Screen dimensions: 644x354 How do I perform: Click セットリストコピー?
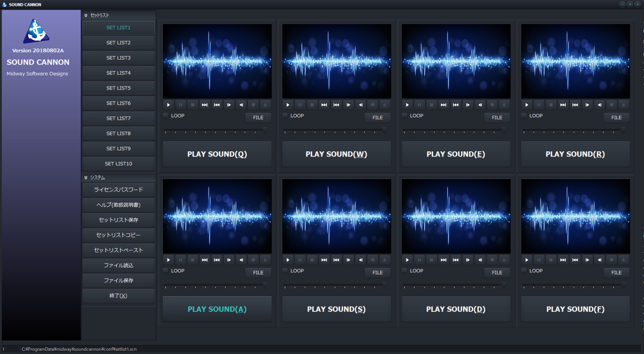click(x=119, y=235)
